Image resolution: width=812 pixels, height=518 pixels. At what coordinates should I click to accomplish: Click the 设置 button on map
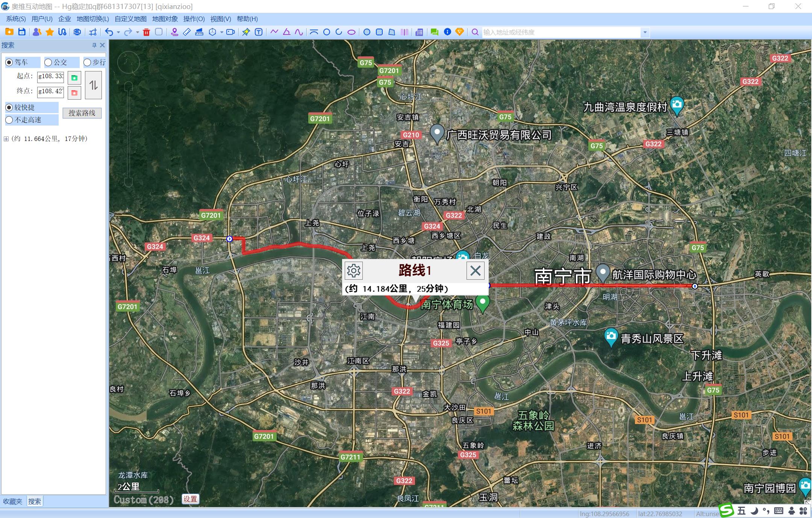[x=190, y=499]
